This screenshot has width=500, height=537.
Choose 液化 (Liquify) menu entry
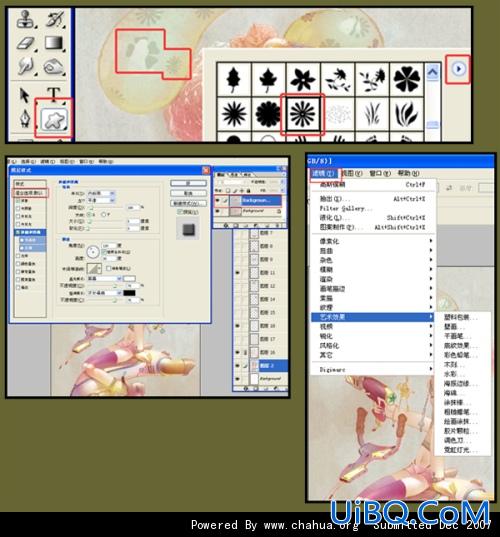[373, 218]
